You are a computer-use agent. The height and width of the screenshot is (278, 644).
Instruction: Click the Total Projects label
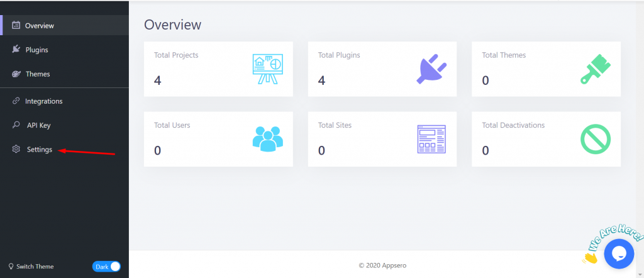(176, 55)
